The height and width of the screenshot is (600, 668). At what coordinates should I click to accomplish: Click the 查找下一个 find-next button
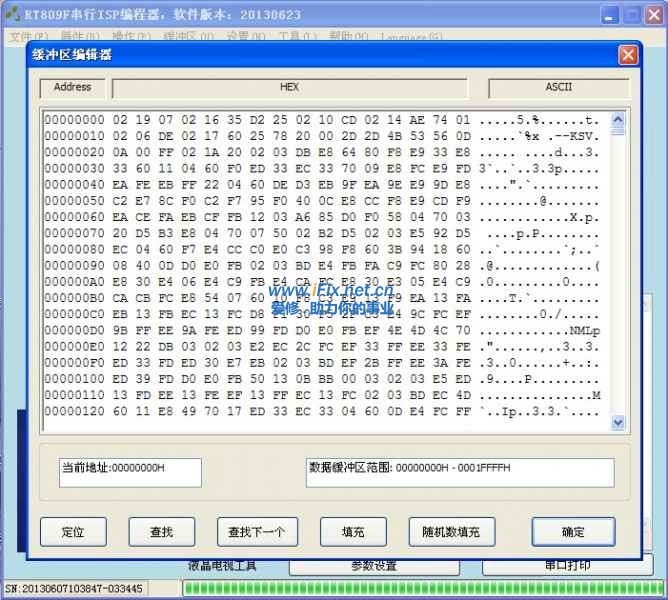tap(257, 532)
